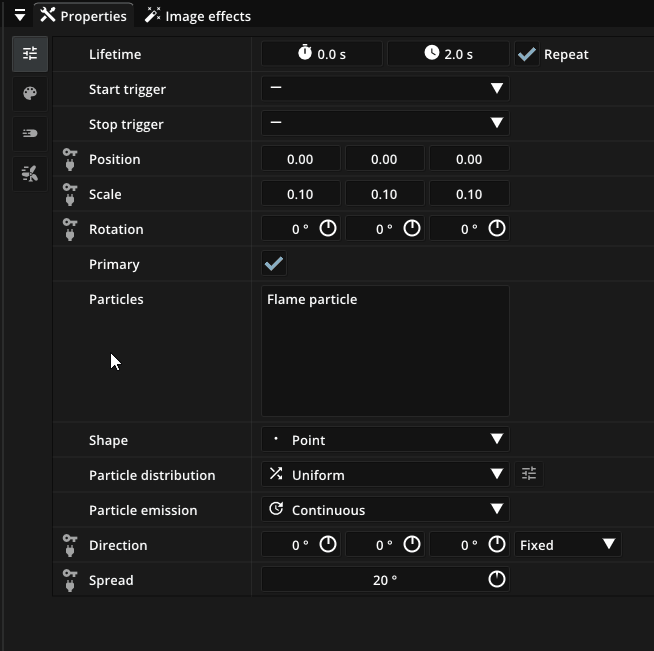Edit the third Position value field

pyautogui.click(x=469, y=159)
